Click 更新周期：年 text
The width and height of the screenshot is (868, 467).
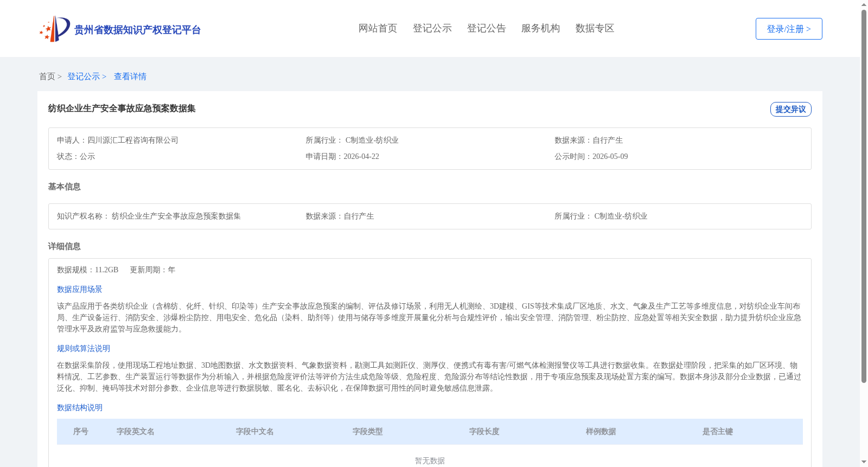(152, 270)
